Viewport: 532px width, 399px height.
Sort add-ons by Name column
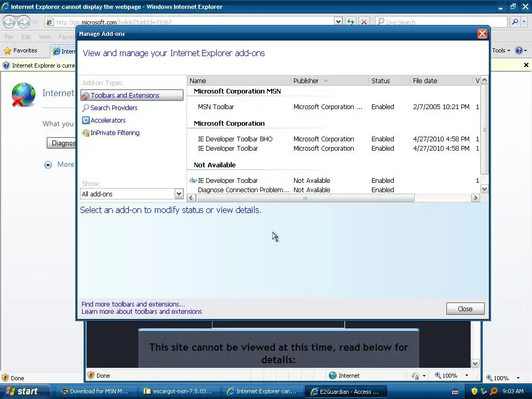click(x=238, y=81)
